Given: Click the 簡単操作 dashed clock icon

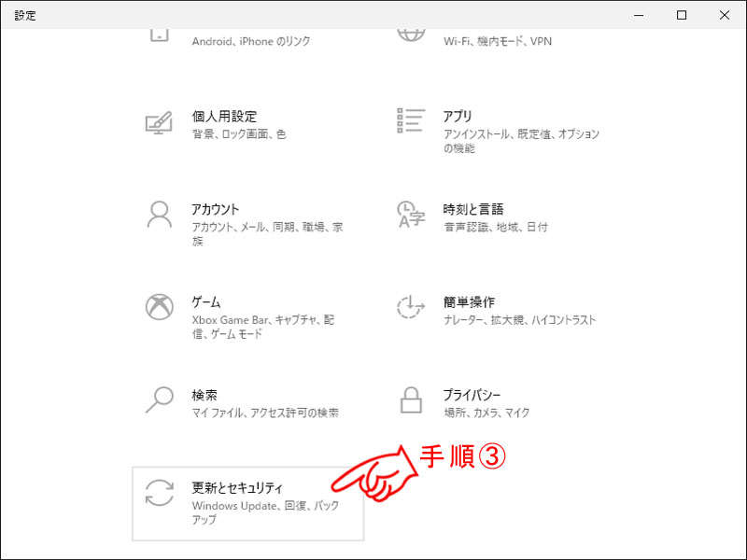Looking at the screenshot, I should point(411,307).
